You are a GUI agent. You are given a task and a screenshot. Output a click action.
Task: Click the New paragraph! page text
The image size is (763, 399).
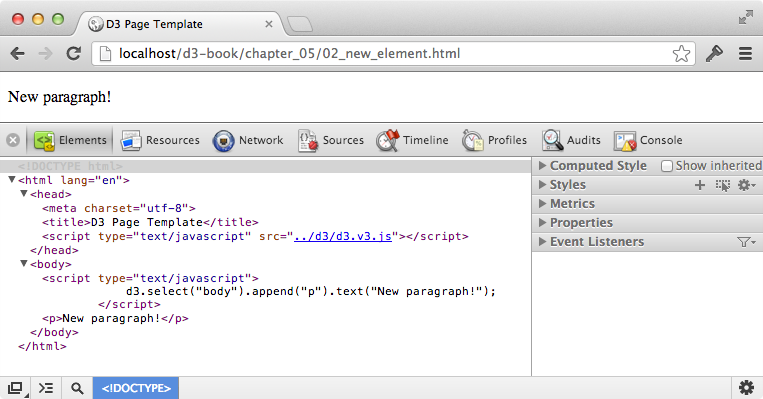tap(59, 97)
